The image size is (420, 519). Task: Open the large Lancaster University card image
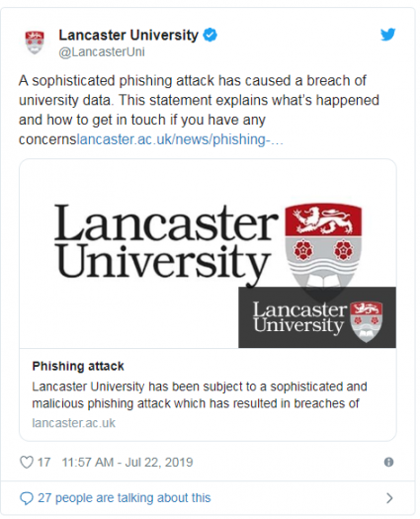click(x=208, y=253)
